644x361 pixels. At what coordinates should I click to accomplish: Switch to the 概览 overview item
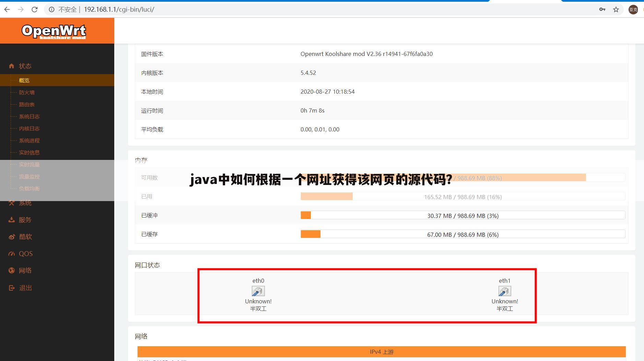(x=24, y=80)
